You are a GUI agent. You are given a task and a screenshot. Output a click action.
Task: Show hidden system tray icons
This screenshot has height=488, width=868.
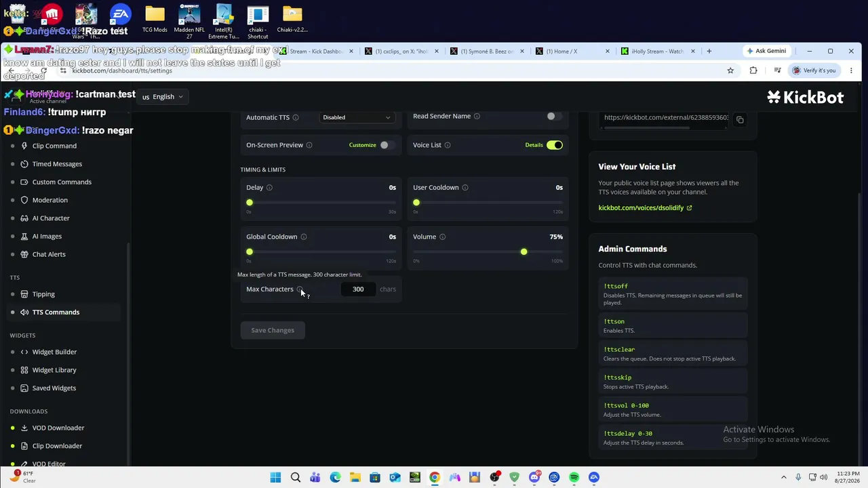coord(784,477)
